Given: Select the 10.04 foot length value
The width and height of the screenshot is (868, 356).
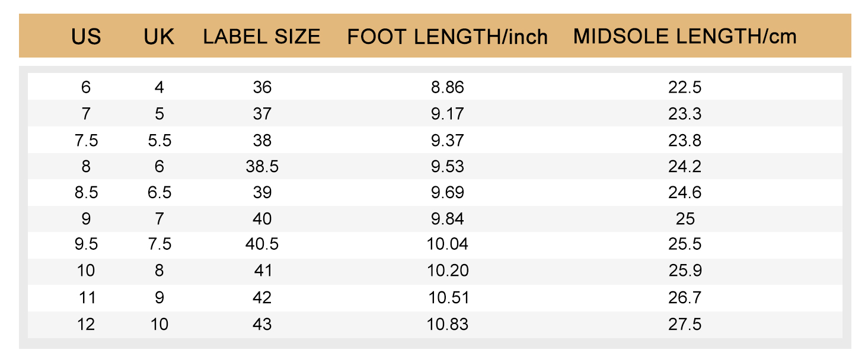Looking at the screenshot, I should (448, 245).
